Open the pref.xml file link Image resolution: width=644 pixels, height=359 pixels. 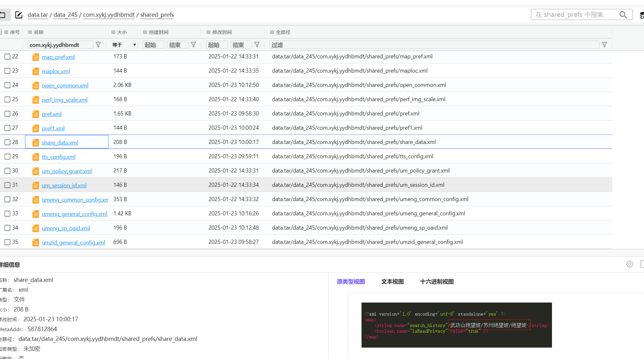click(x=51, y=114)
